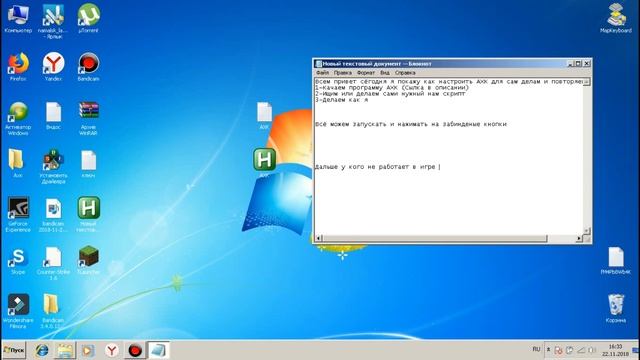640x360 pixels.
Task: Open Windows Media Player taskbar icon
Action: pos(88,350)
